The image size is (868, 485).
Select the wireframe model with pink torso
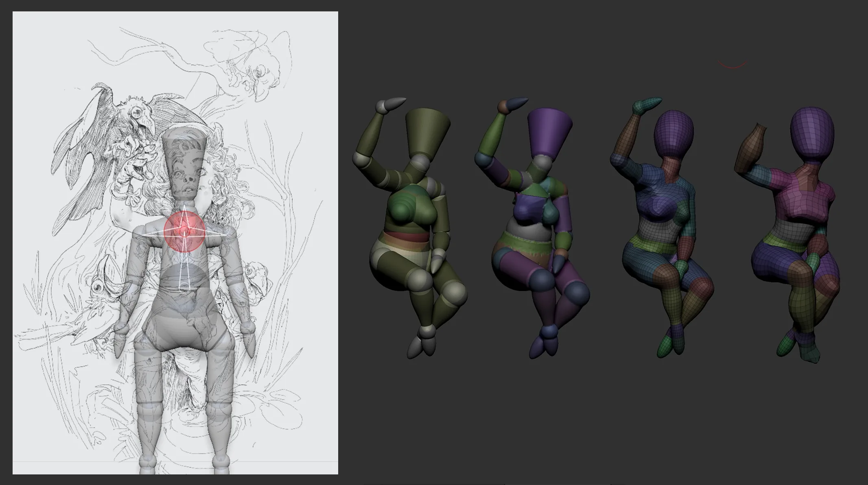point(787,234)
